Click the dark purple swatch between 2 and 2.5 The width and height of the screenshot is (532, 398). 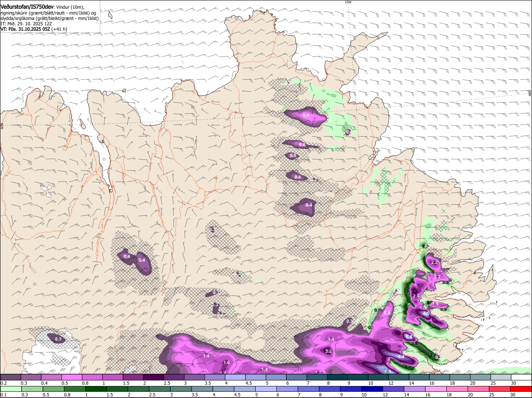click(153, 377)
